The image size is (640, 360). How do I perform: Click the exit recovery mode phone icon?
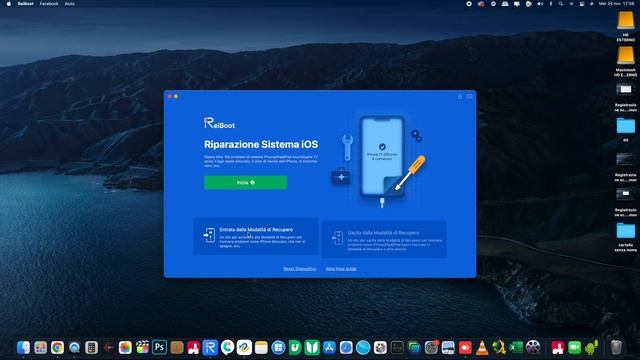click(338, 238)
